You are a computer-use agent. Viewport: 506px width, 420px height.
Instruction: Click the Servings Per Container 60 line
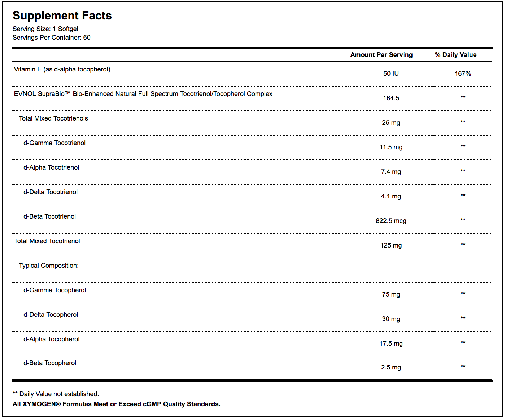(51, 38)
